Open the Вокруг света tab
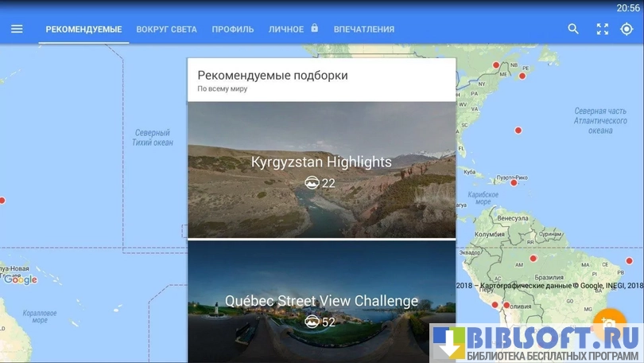644x363 pixels. point(166,29)
